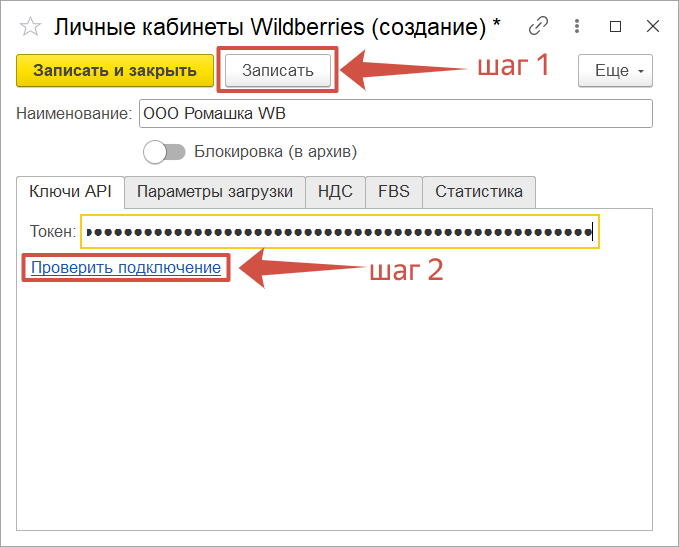Go to the FBS tab
This screenshot has height=547, width=679.
click(x=393, y=191)
